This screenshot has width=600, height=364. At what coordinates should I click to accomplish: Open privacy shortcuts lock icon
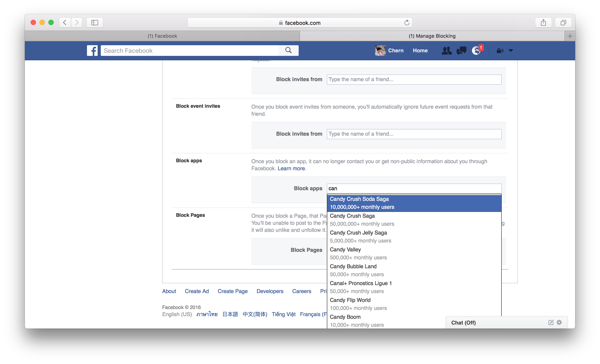click(x=500, y=50)
